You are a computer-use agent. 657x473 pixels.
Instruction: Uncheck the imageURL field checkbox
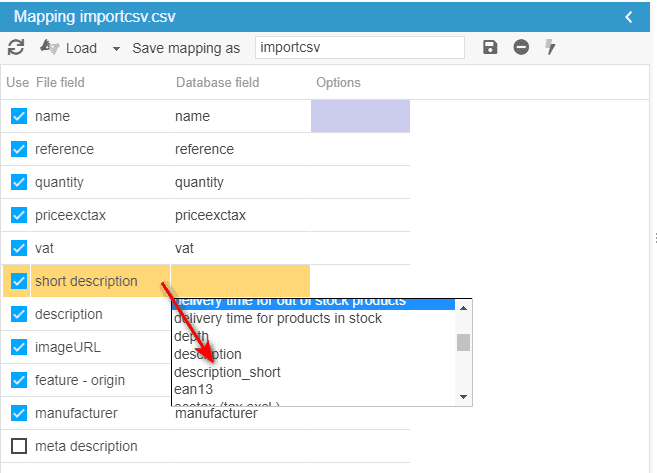point(19,347)
